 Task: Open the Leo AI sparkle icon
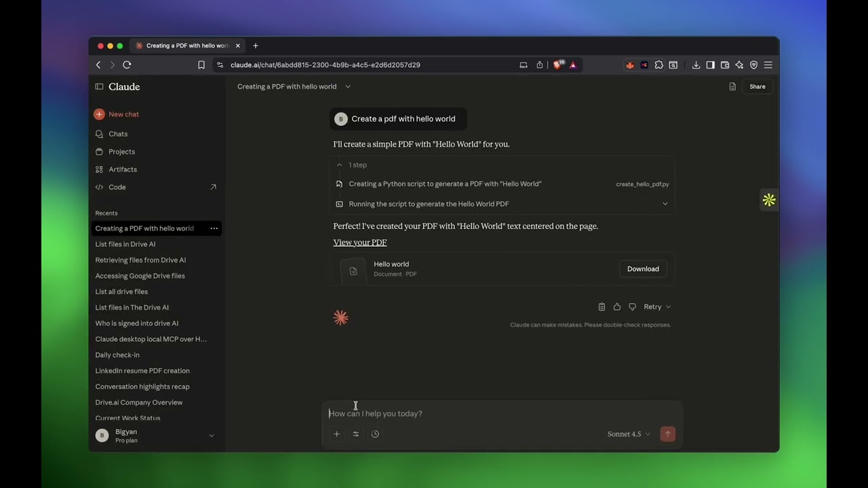point(739,65)
